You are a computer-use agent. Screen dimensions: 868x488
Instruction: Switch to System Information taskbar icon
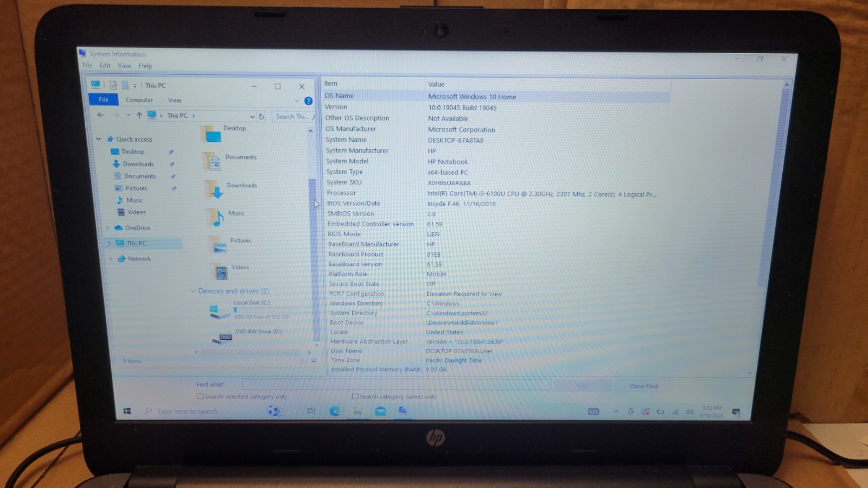point(403,410)
